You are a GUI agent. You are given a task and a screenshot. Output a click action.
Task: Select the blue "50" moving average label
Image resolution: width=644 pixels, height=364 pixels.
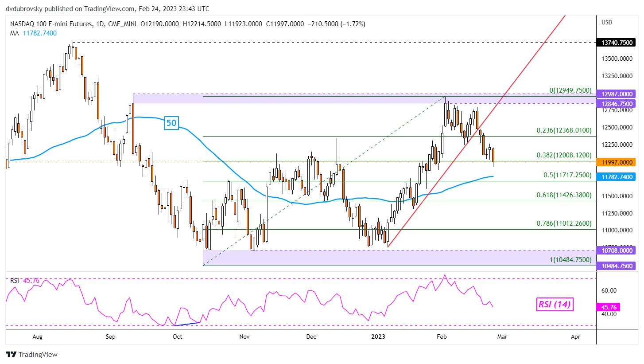pyautogui.click(x=171, y=123)
